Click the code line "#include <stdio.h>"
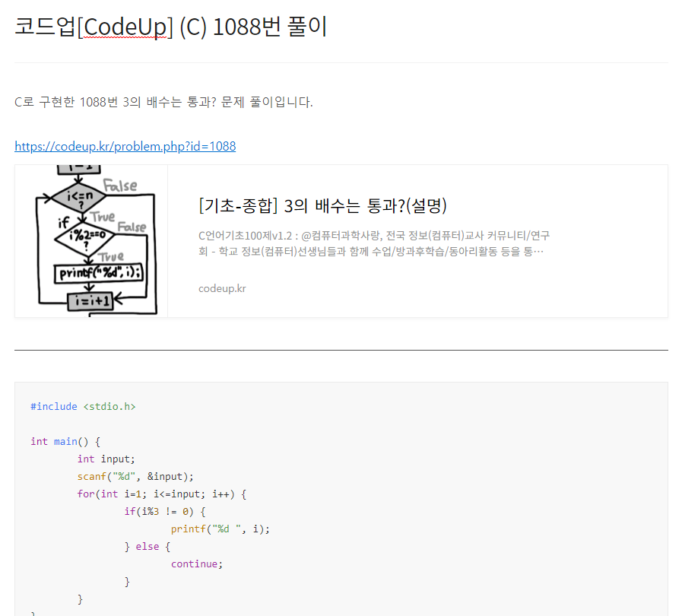Viewport: 682px width, 616px height. pyautogui.click(x=83, y=406)
